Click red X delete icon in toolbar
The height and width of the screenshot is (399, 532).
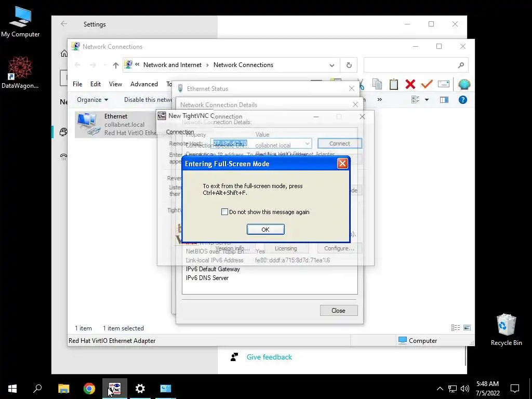[410, 84]
